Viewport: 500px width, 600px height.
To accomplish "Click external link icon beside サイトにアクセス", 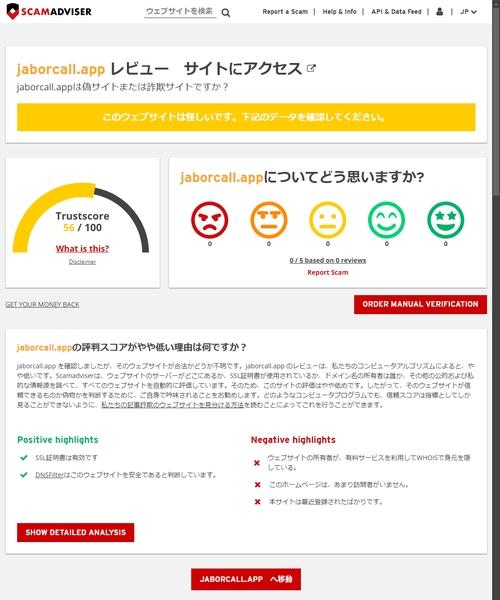I will (311, 68).
